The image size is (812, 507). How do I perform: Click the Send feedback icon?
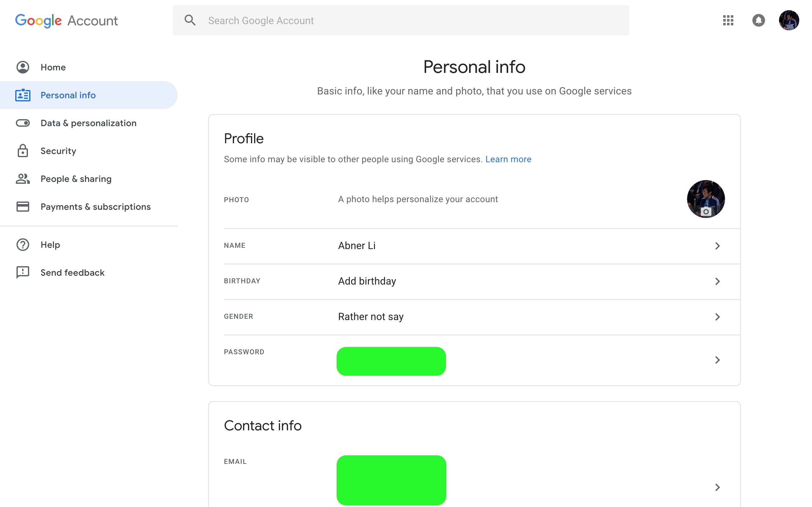22,272
